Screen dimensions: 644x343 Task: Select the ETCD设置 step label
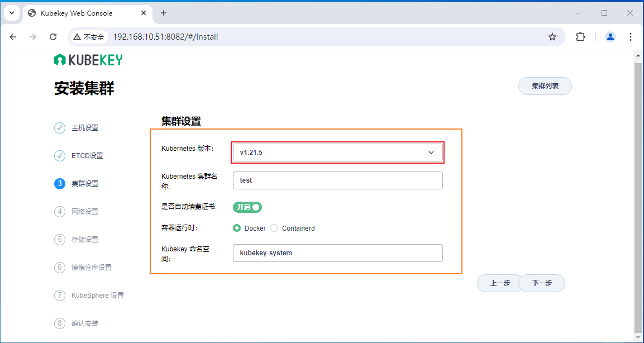pos(87,156)
